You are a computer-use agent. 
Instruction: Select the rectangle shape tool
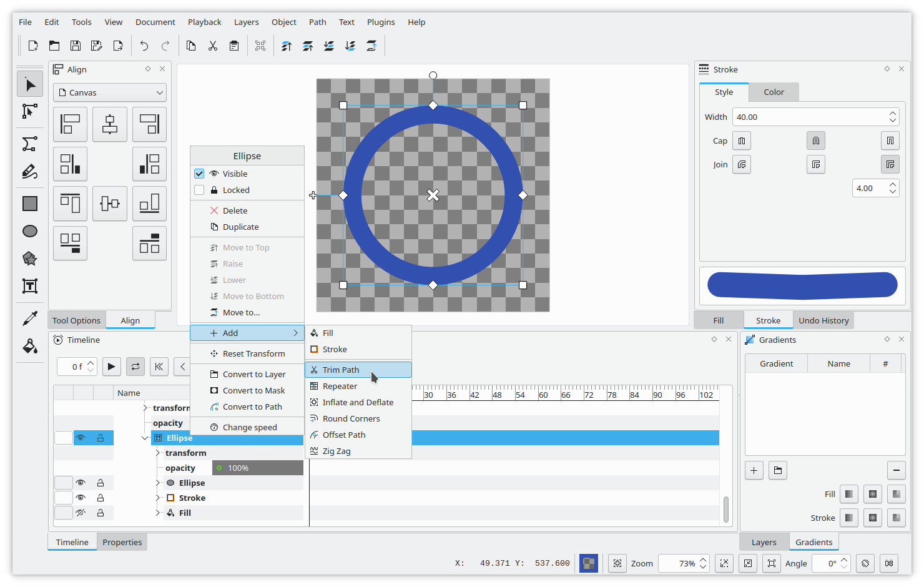[x=30, y=204]
